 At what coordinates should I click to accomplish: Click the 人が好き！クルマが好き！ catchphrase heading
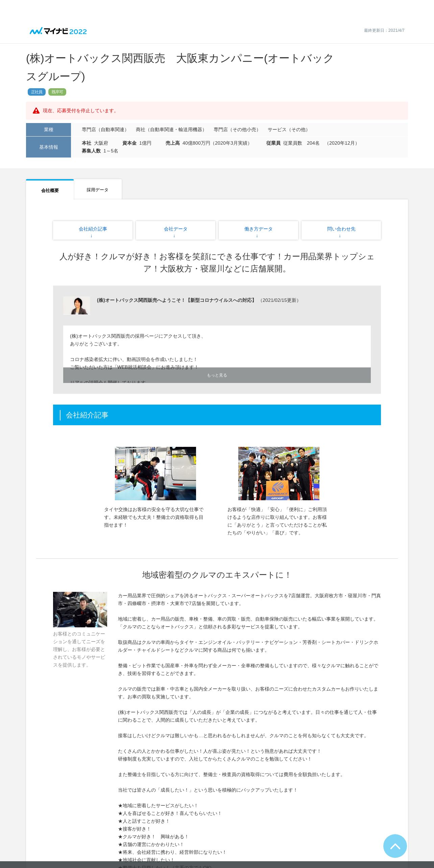point(217,263)
